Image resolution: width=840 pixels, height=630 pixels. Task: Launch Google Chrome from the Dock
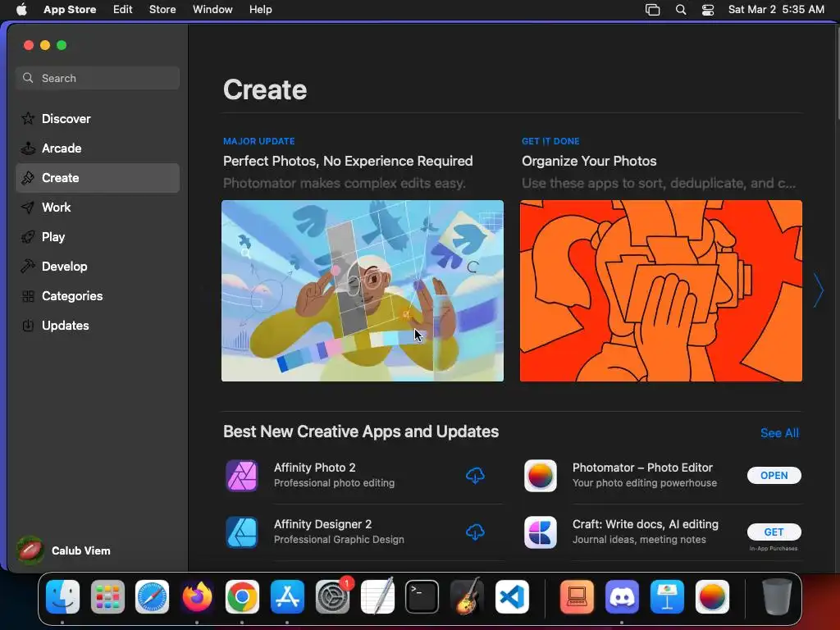[x=242, y=597]
